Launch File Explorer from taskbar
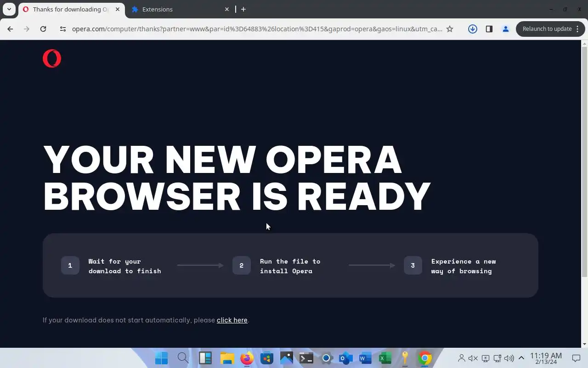 point(227,358)
